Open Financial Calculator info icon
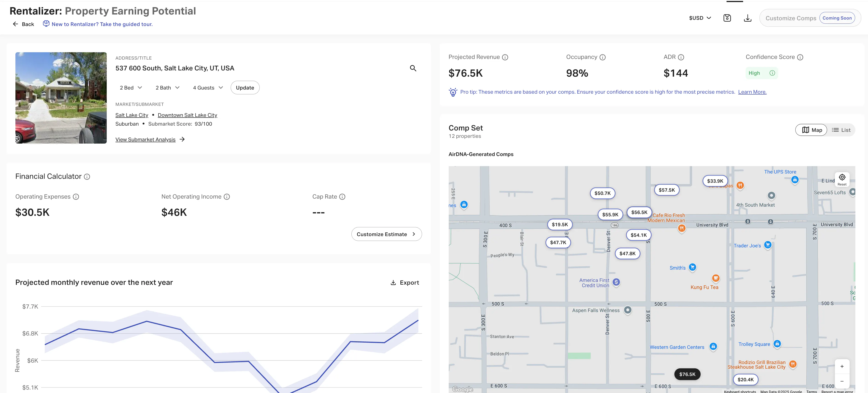Viewport: 868px width, 393px height. coord(87,177)
